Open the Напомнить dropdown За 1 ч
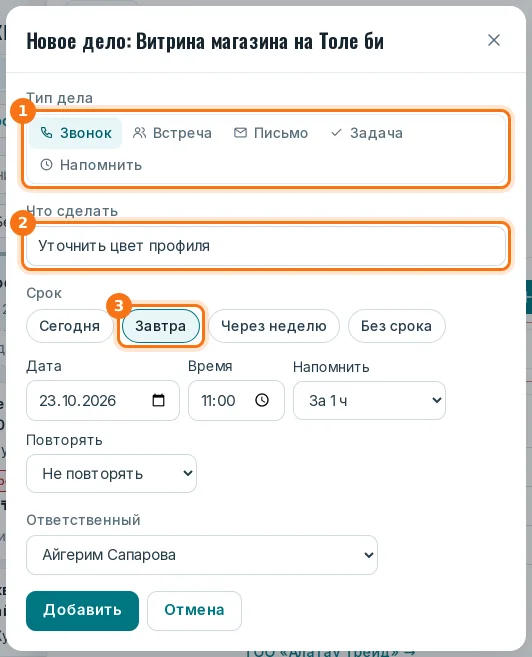Image resolution: width=532 pixels, height=657 pixels. tap(369, 401)
